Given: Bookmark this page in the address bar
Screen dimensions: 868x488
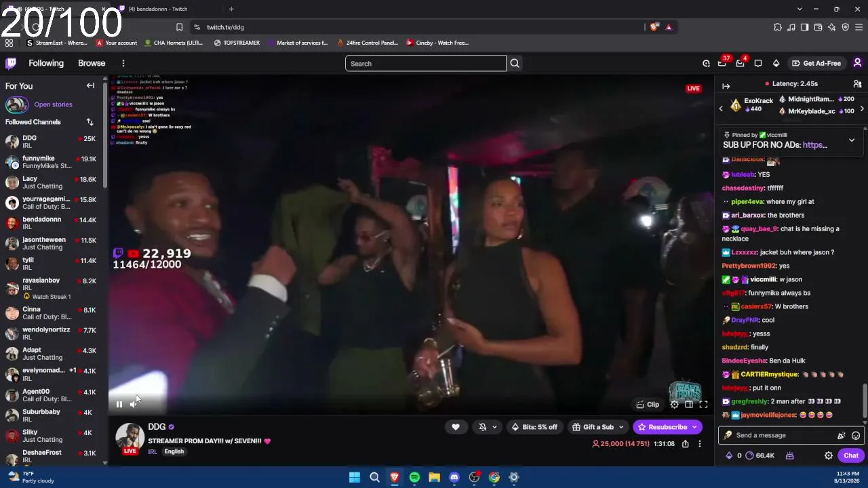Looking at the screenshot, I should click(x=179, y=27).
